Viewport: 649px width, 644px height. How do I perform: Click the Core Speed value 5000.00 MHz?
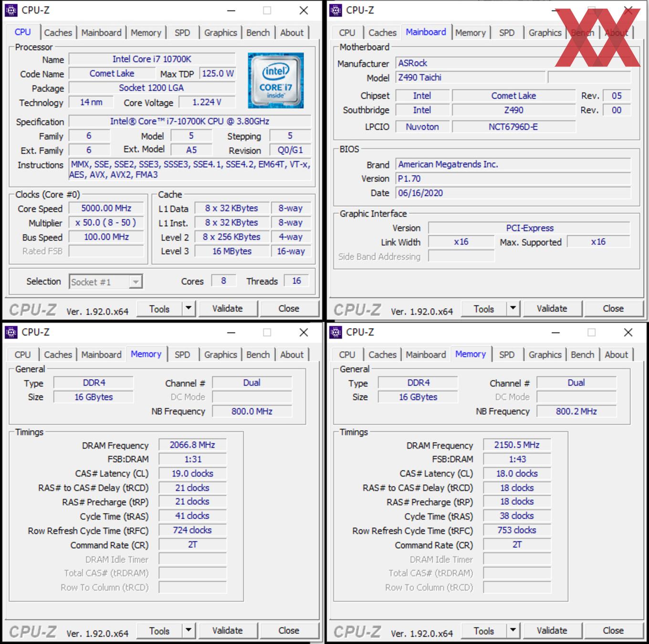[106, 208]
